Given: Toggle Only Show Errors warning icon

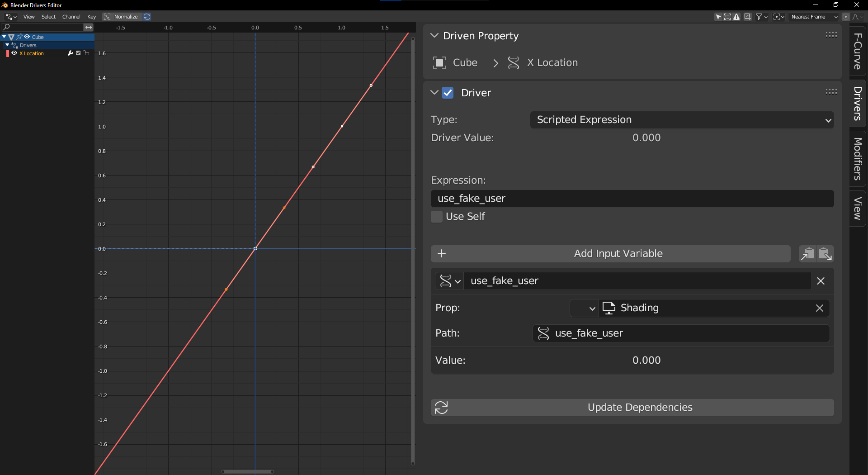Looking at the screenshot, I should pyautogui.click(x=736, y=17).
